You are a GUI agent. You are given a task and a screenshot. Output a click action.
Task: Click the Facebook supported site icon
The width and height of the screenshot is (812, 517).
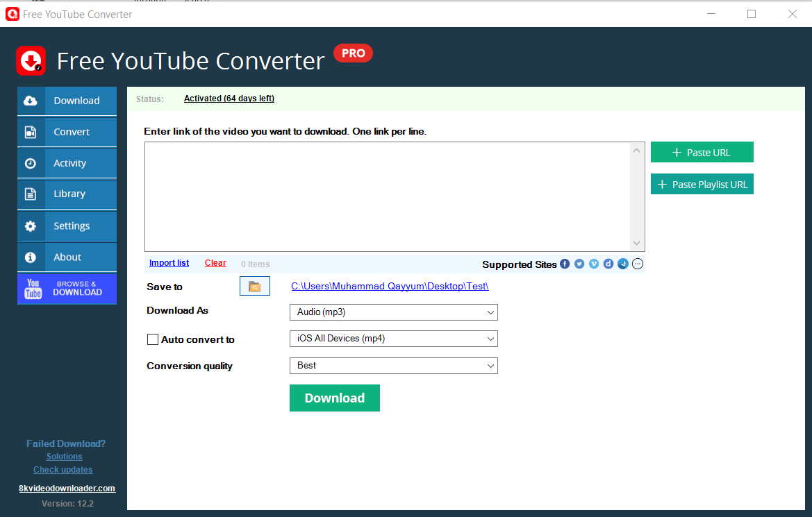coord(565,264)
